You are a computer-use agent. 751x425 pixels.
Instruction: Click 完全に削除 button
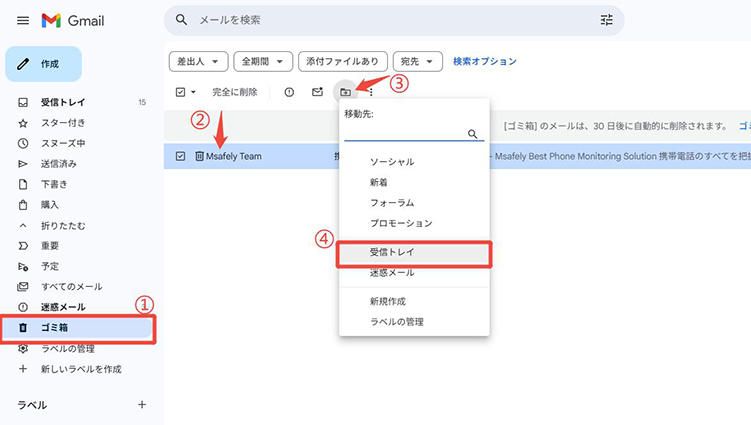click(x=235, y=92)
